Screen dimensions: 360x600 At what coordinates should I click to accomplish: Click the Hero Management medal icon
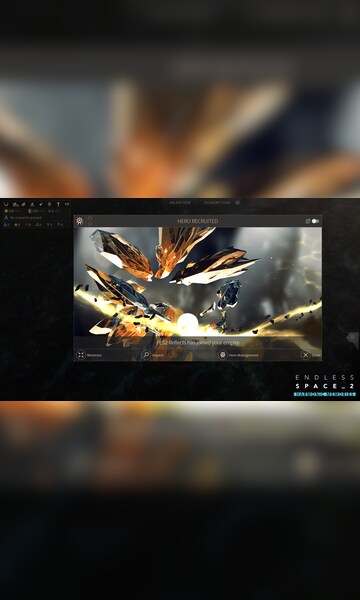pos(223,355)
